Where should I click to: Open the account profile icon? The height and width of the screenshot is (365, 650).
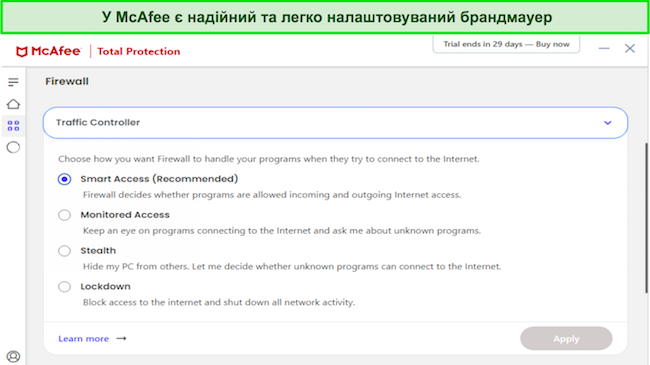[x=13, y=356]
